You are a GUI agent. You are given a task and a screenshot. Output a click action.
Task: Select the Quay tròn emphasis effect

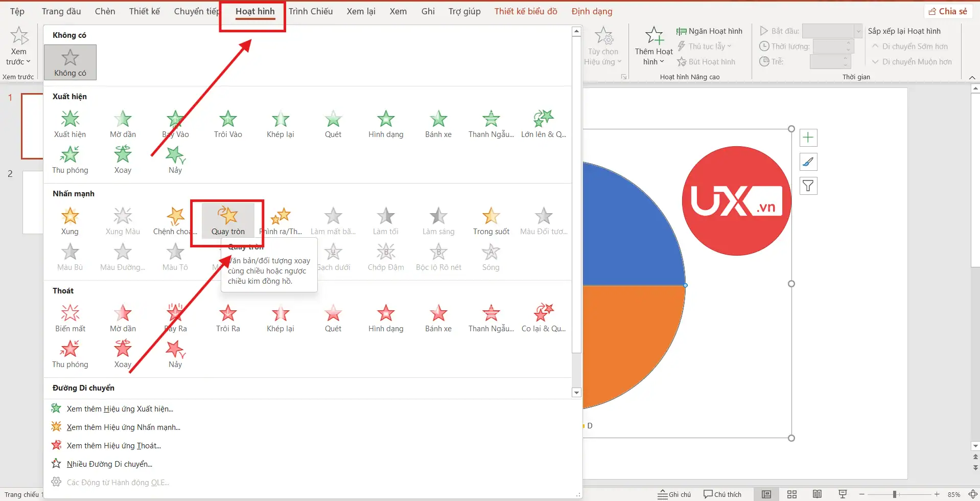click(228, 221)
